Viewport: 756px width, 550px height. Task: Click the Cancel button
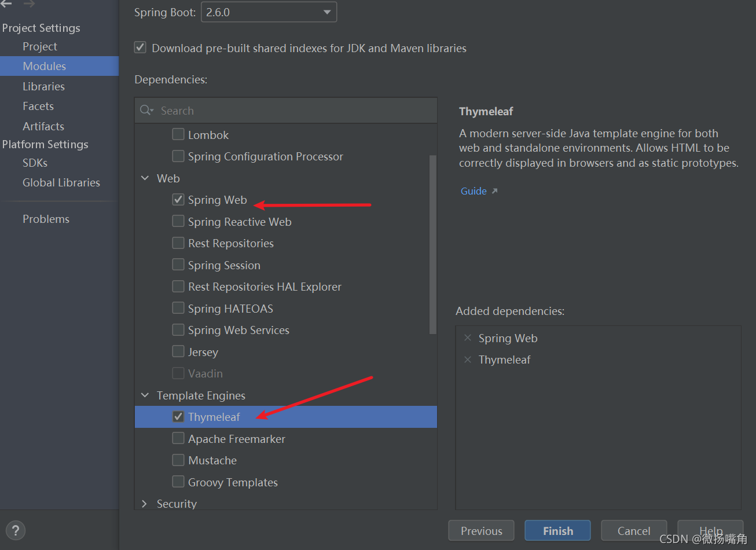(634, 531)
